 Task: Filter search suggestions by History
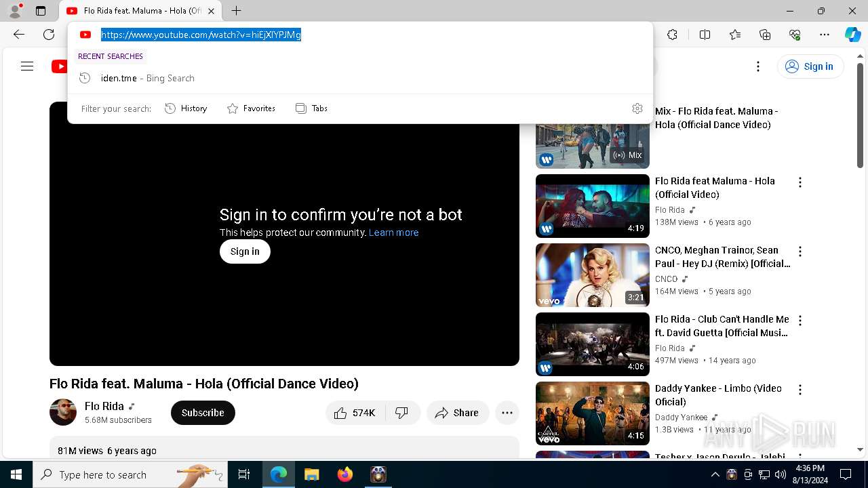(186, 108)
